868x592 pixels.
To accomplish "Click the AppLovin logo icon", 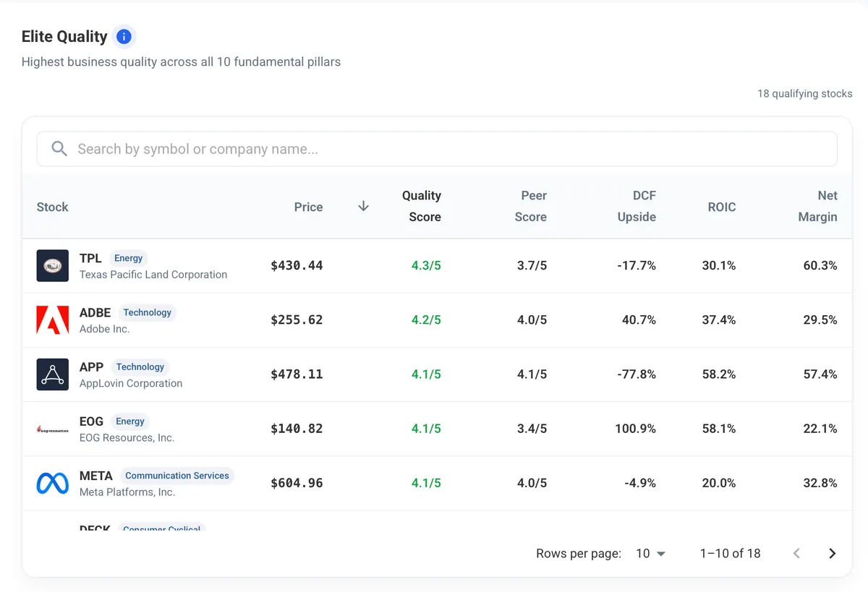I will [53, 374].
